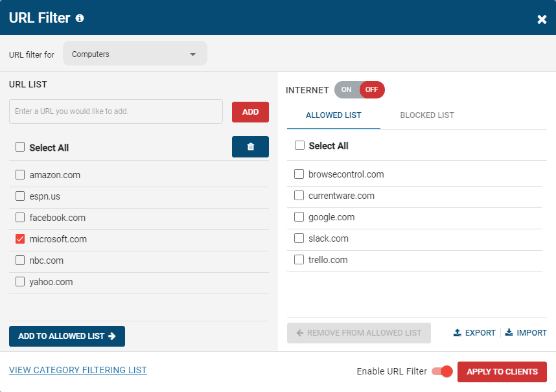Click the trash delete icon button
Viewport: 556px width, 392px height.
click(x=250, y=147)
